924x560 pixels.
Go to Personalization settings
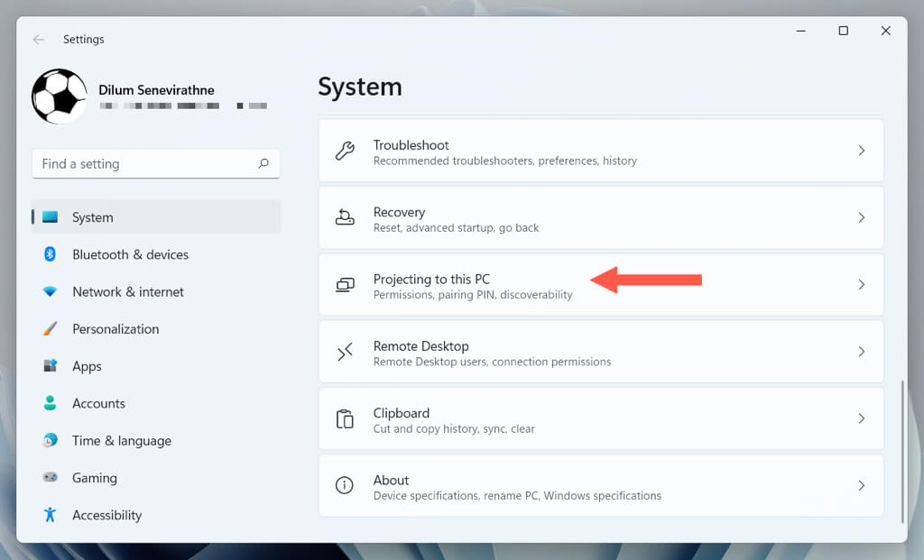115,329
